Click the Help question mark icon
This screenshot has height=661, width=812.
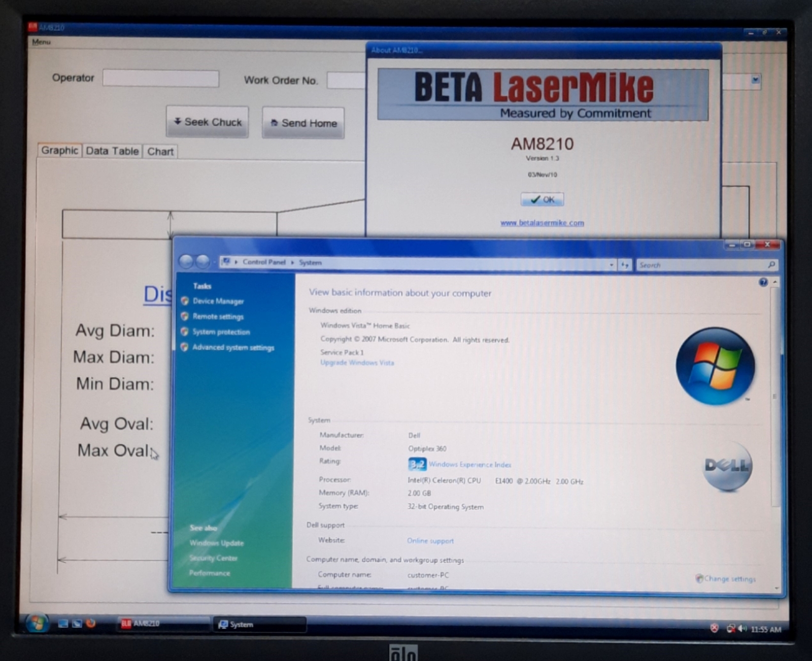click(763, 283)
